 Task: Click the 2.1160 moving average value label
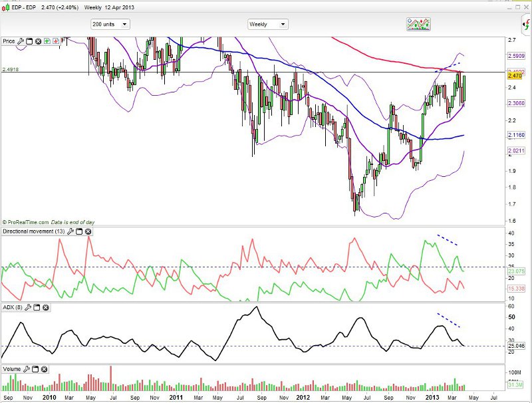[516, 135]
